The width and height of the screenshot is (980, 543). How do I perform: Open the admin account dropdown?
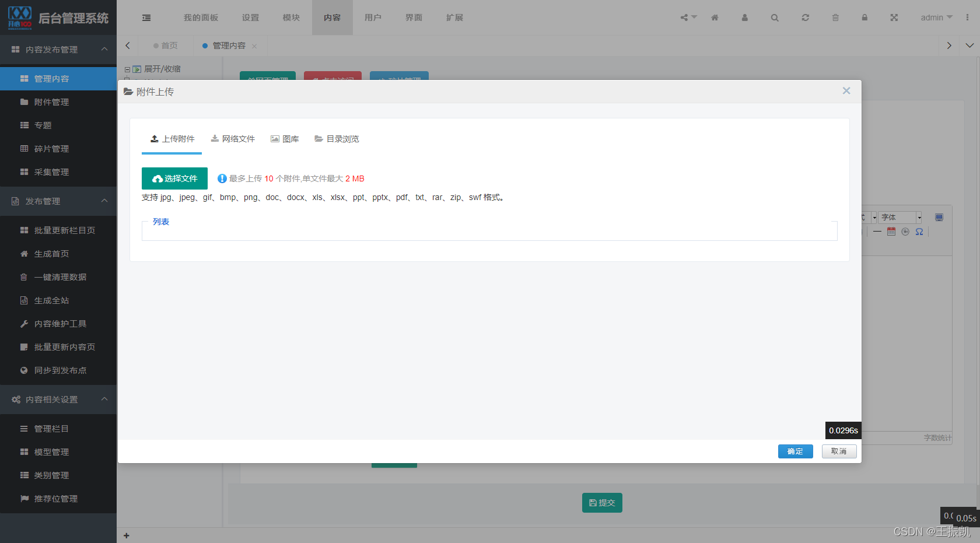pyautogui.click(x=936, y=17)
